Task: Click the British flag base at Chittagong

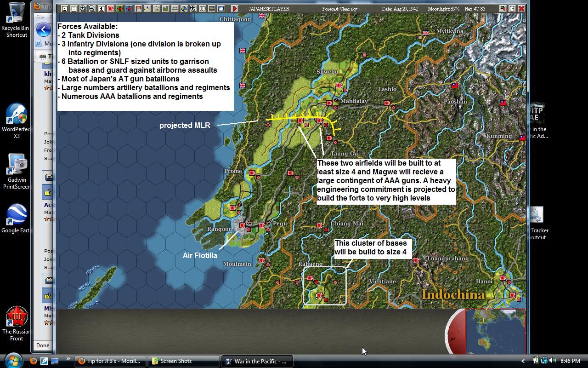Action: coord(262,15)
